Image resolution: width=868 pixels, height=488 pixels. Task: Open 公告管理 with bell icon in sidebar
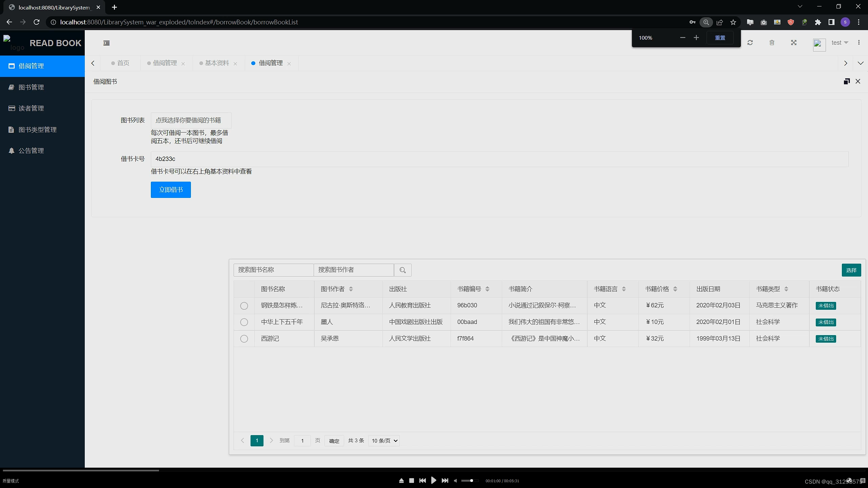coord(31,151)
